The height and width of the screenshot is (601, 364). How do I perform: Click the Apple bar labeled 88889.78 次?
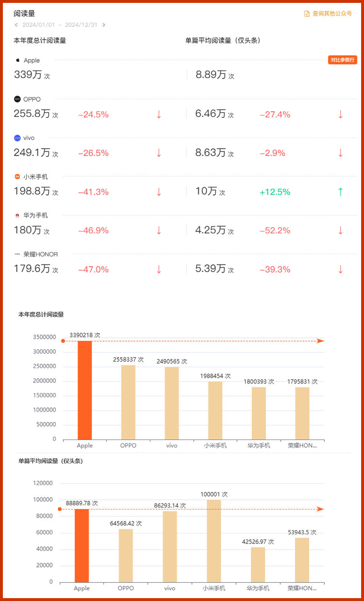tap(82, 546)
